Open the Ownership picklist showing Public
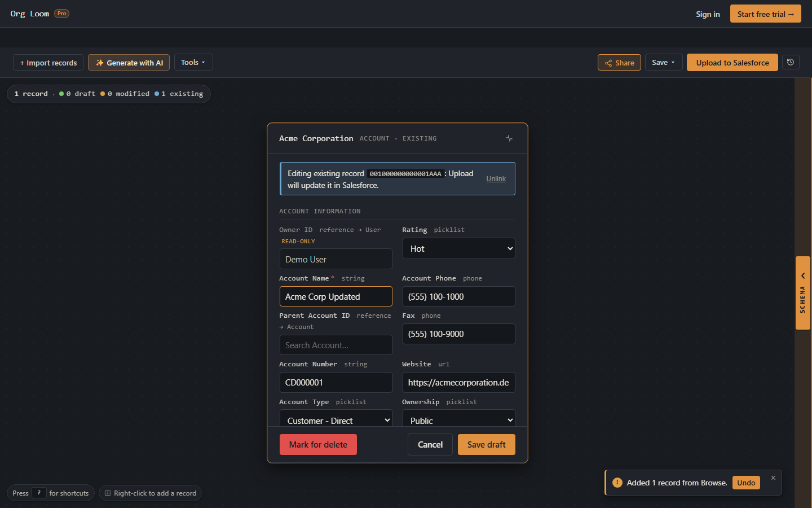812x508 pixels. pyautogui.click(x=459, y=418)
